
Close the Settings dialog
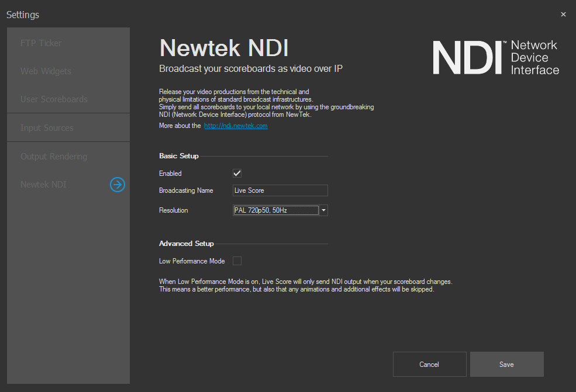pyautogui.click(x=563, y=15)
